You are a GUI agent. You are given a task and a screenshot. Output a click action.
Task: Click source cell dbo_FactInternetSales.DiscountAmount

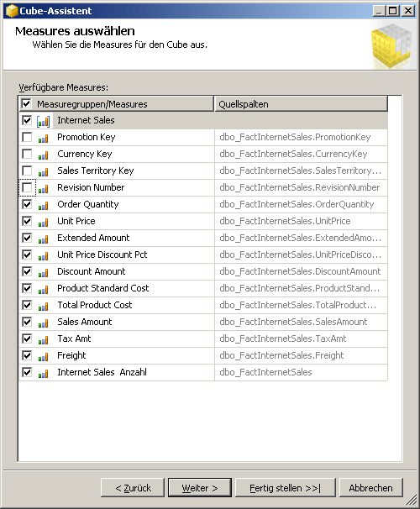click(301, 271)
